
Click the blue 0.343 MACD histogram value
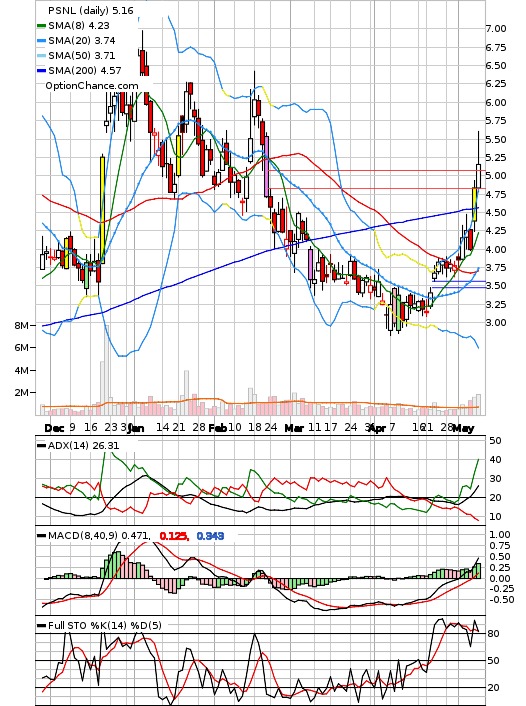coord(210,536)
